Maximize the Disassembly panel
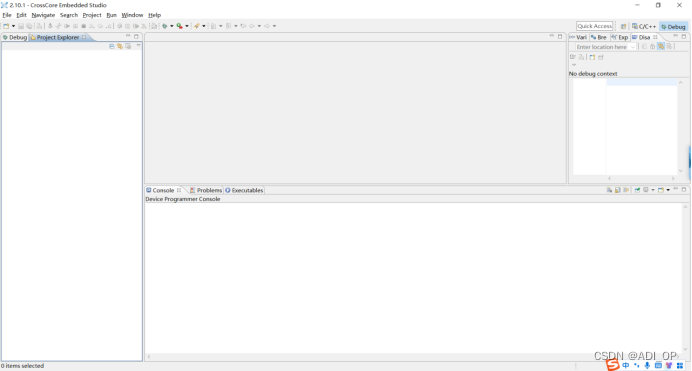Screen dimensions: 692x371 tap(684, 37)
